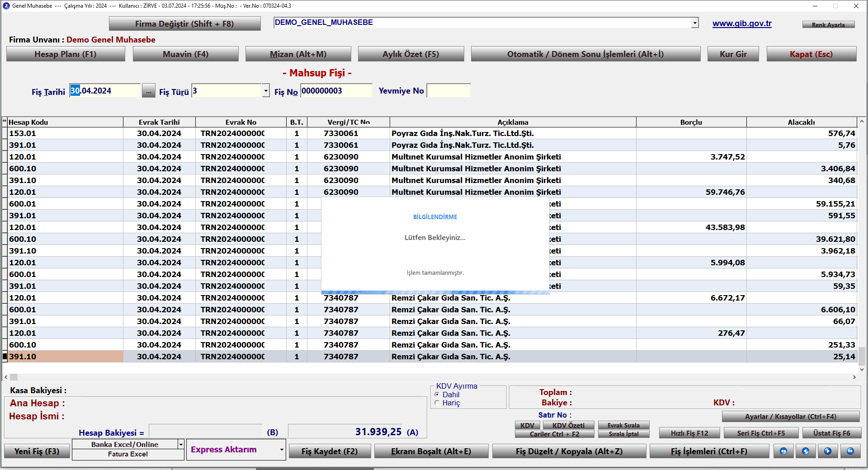Image resolution: width=868 pixels, height=470 pixels.
Task: Click Renk Ayarla color settings
Action: tap(828, 25)
